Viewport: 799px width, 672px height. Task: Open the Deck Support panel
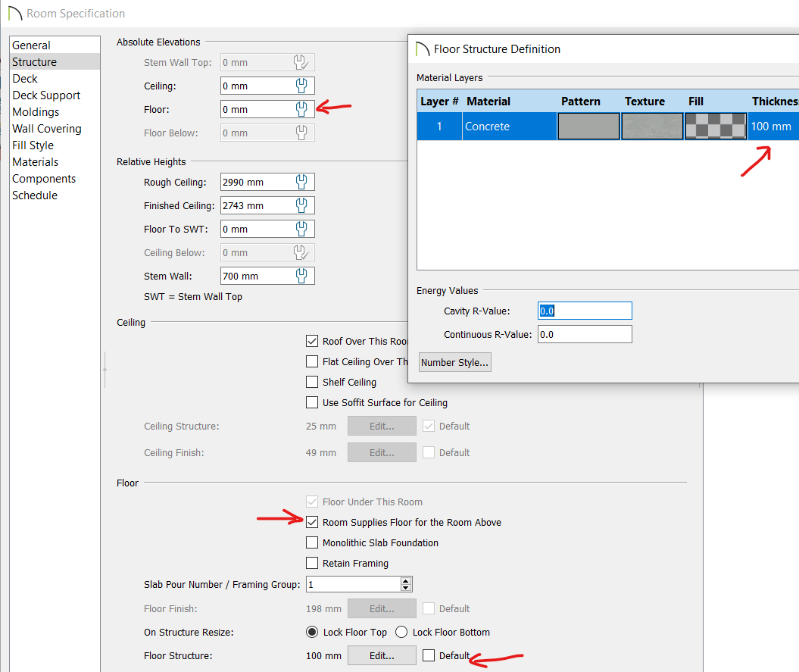[x=55, y=95]
